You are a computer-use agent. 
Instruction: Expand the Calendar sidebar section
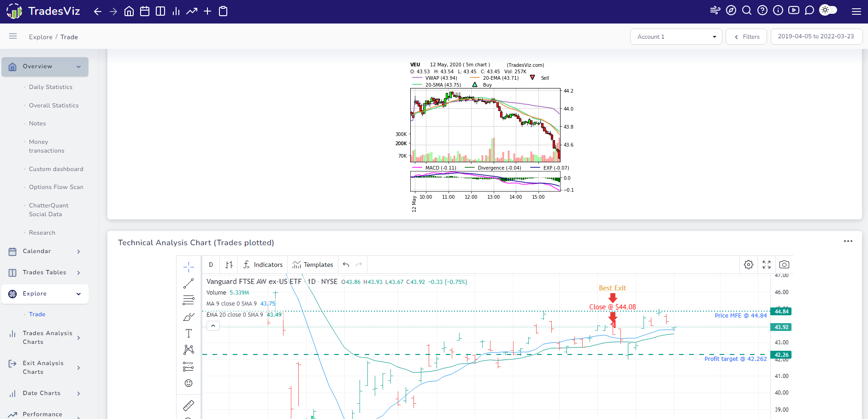(45, 252)
